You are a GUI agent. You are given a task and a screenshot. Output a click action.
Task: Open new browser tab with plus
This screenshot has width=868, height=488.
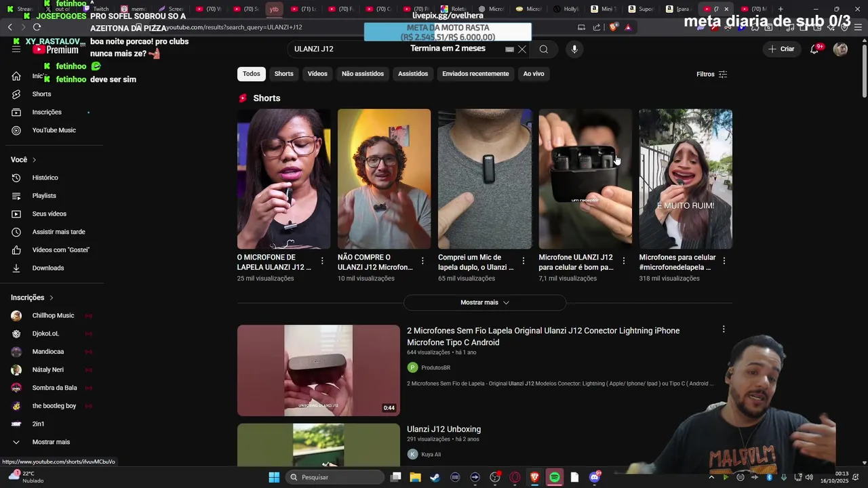(781, 9)
